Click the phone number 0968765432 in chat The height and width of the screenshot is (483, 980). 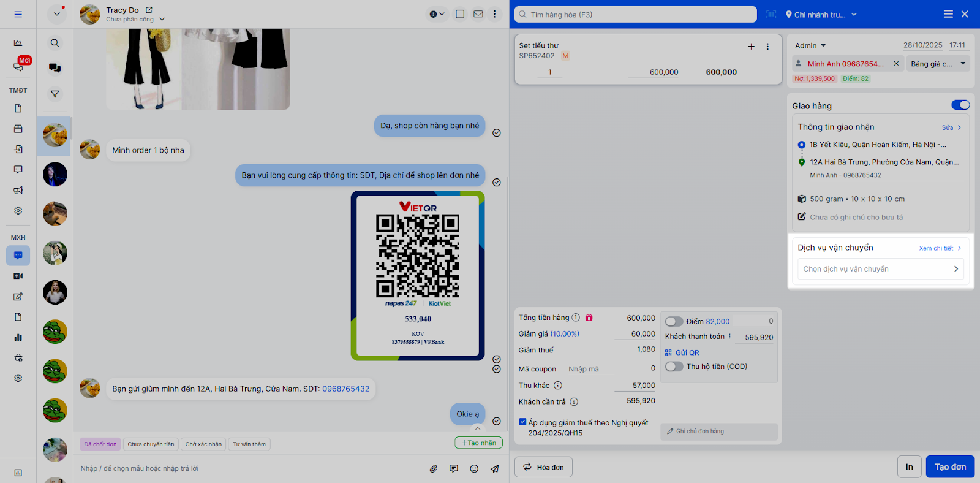coord(346,389)
